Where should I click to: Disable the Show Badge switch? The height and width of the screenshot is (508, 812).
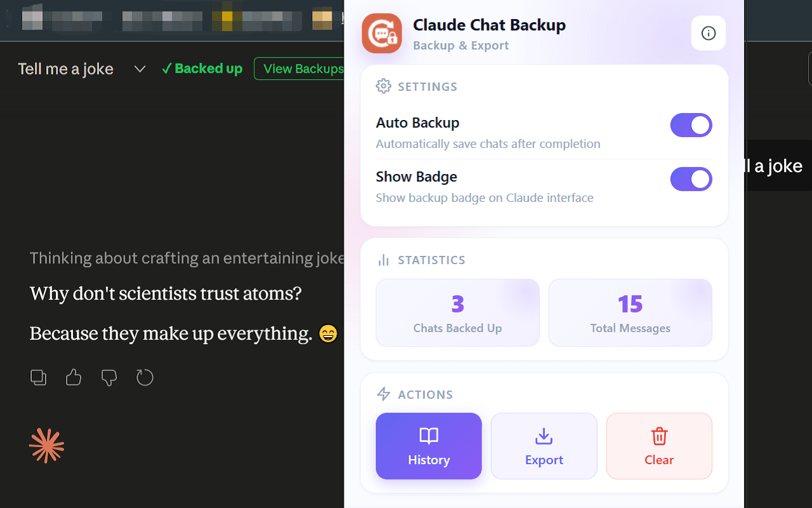click(691, 179)
